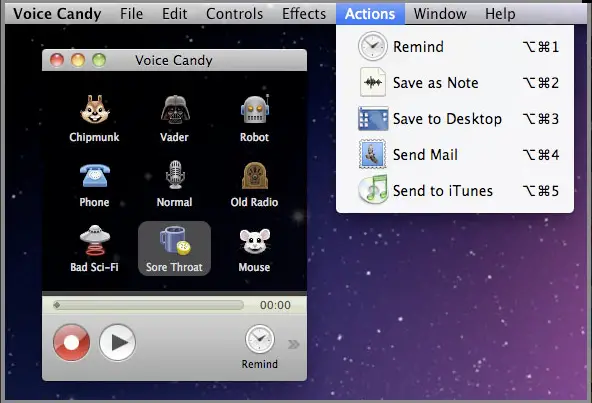Choose the Vader voice icon
Screen dimensions: 592x403
pyautogui.click(x=175, y=118)
